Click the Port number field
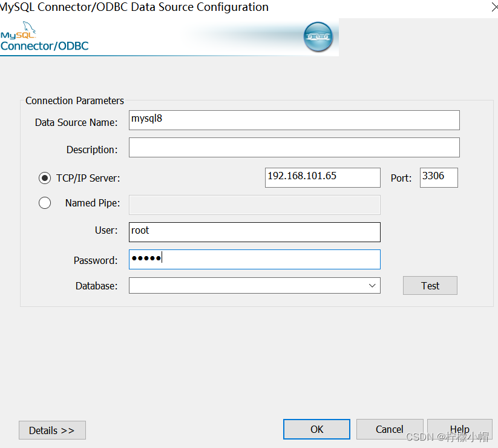498x448 pixels. (x=439, y=177)
